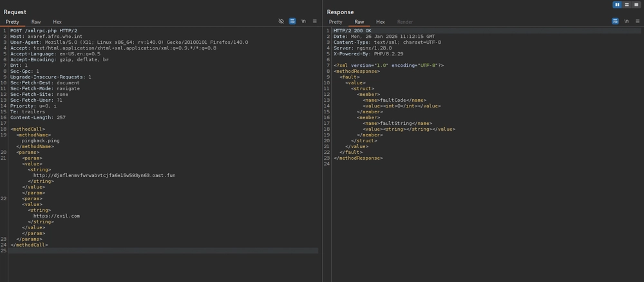Image resolution: width=644 pixels, height=282 pixels.
Task: Click the Dnt: 1 header
Action: click(x=19, y=65)
